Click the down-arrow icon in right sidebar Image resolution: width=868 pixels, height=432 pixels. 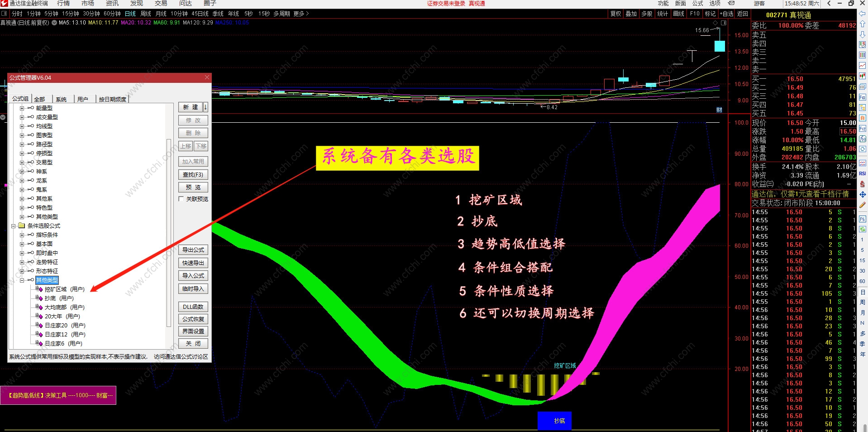click(863, 34)
